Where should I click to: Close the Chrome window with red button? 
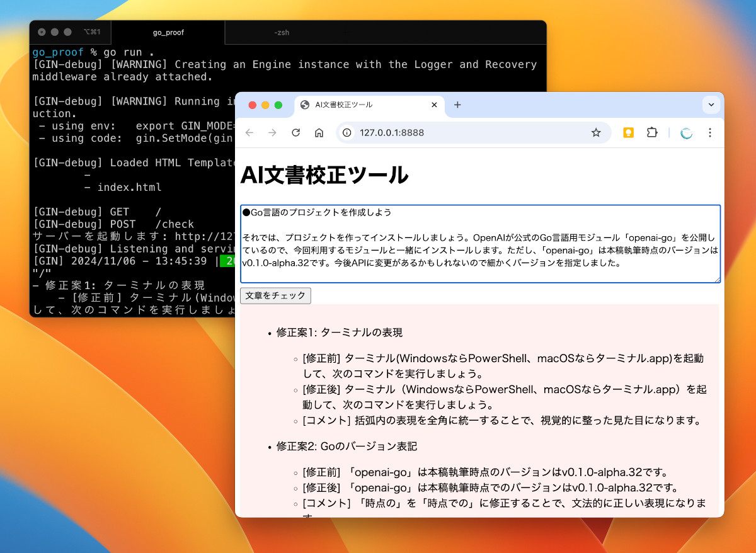pyautogui.click(x=253, y=105)
